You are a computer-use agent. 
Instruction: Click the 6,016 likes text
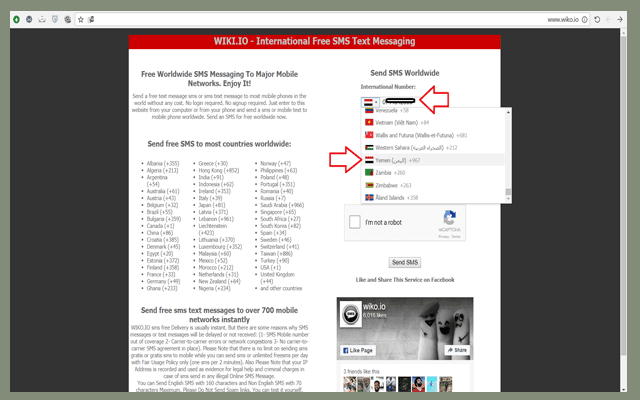(374, 316)
